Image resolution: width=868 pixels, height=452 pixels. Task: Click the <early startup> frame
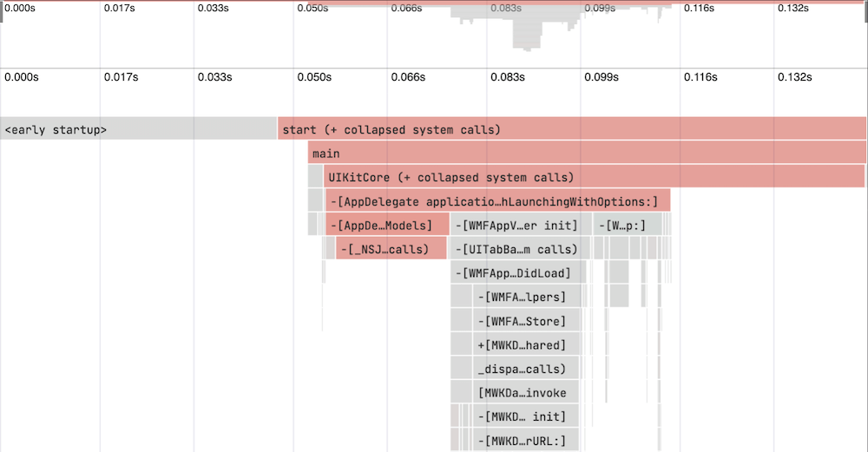pyautogui.click(x=139, y=129)
